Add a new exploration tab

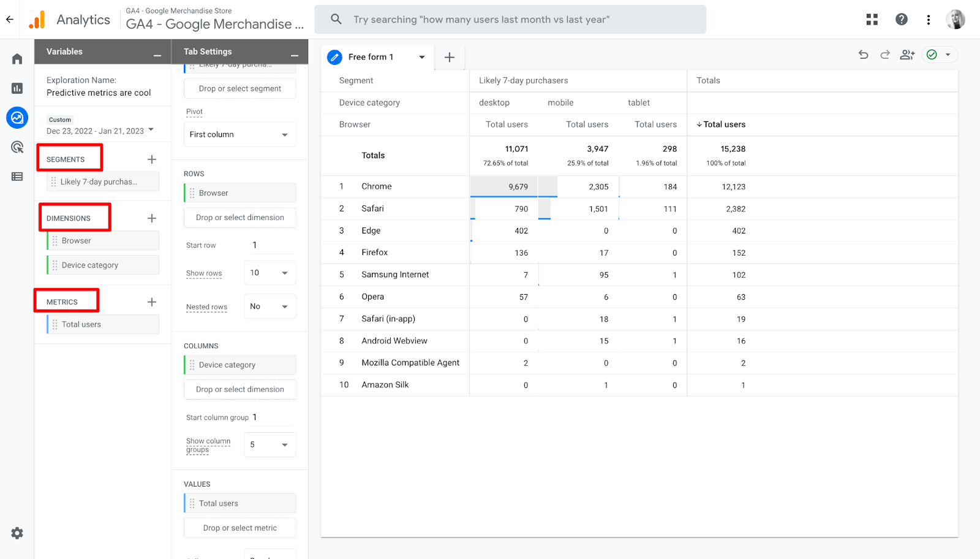click(x=450, y=57)
